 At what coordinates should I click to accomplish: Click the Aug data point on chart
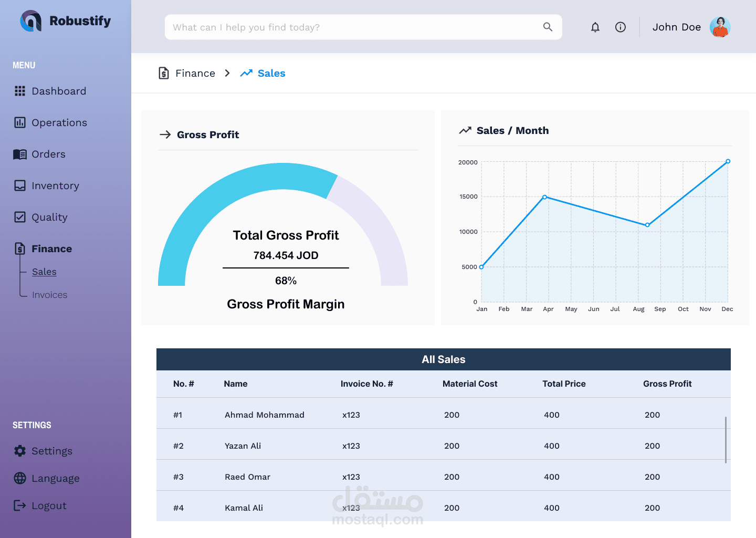tap(647, 225)
